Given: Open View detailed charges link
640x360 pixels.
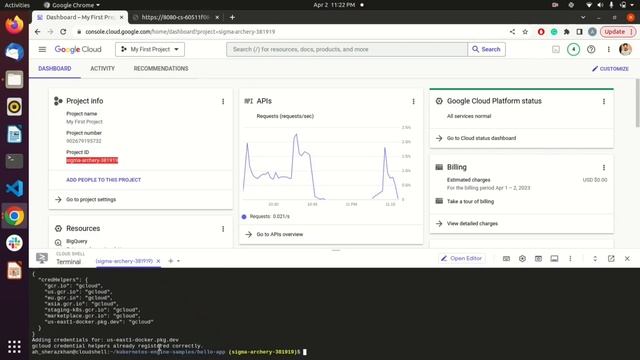Looking at the screenshot, I should [472, 224].
